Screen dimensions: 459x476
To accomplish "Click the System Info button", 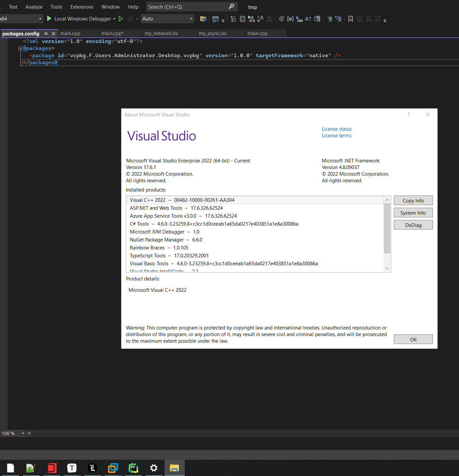I will pos(413,212).
